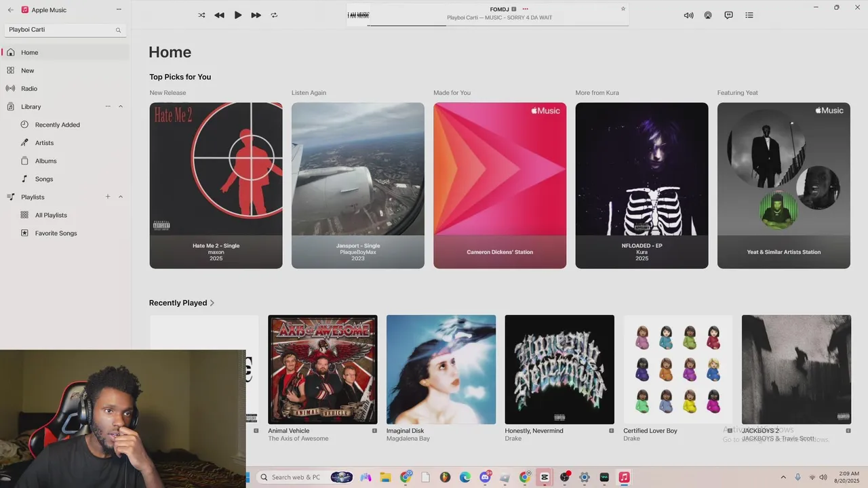Image resolution: width=868 pixels, height=488 pixels.
Task: Favorite FOMDJ with the star icon
Action: [623, 9]
